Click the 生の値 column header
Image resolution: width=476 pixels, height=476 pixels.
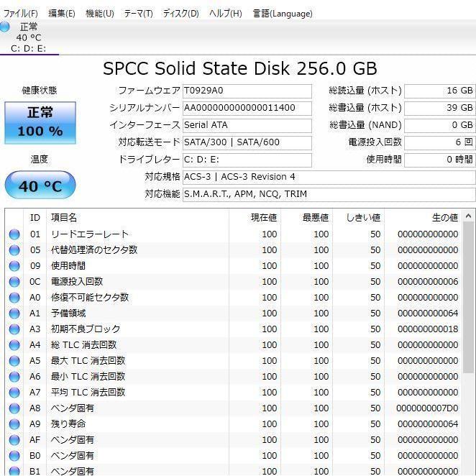coord(445,218)
